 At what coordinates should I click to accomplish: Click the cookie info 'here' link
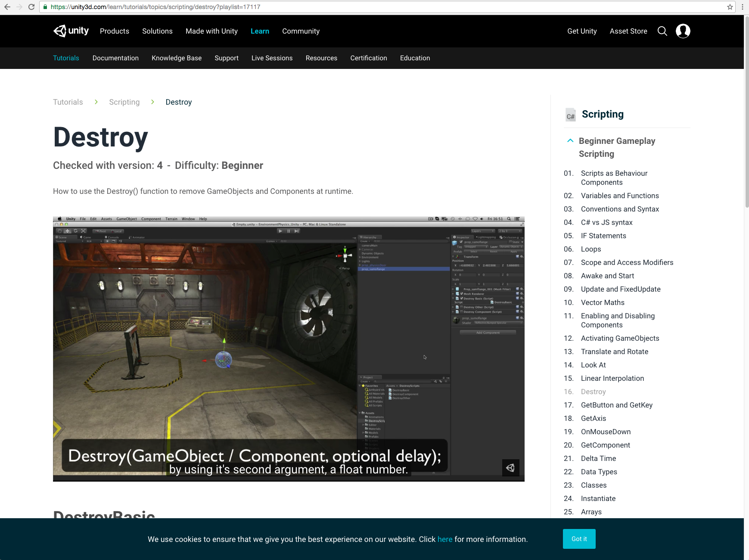point(445,539)
